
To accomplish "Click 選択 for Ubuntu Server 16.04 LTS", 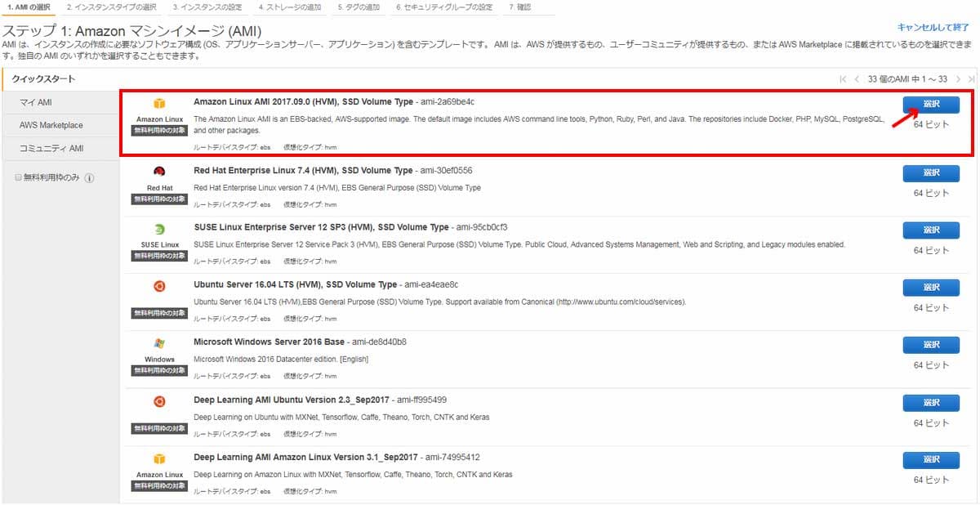I will pyautogui.click(x=931, y=288).
